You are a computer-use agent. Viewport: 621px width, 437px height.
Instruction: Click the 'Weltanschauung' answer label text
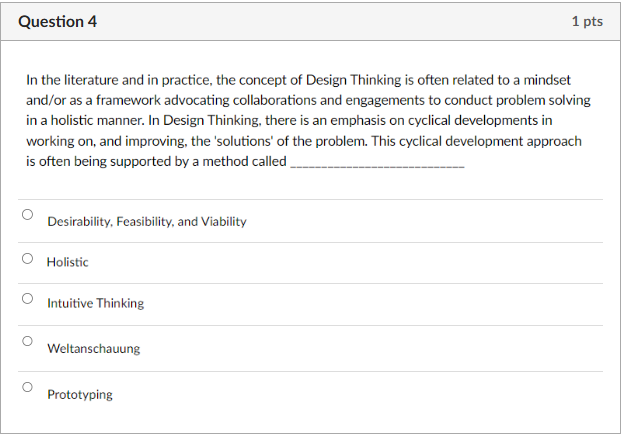tap(94, 349)
